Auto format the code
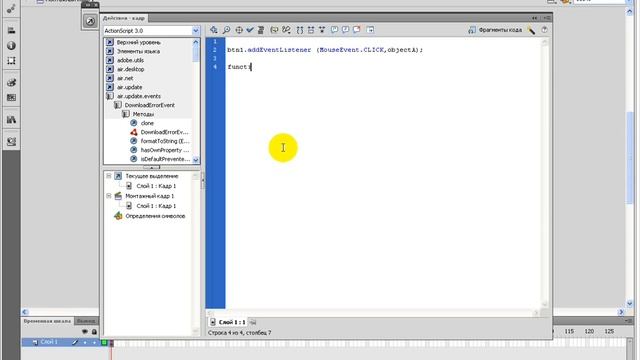 [x=261, y=30]
